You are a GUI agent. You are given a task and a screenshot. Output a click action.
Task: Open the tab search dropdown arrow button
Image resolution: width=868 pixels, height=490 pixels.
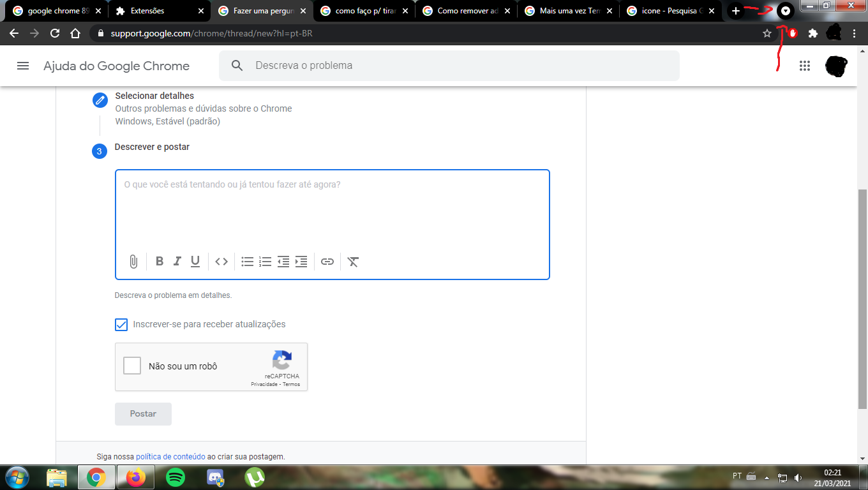(786, 11)
